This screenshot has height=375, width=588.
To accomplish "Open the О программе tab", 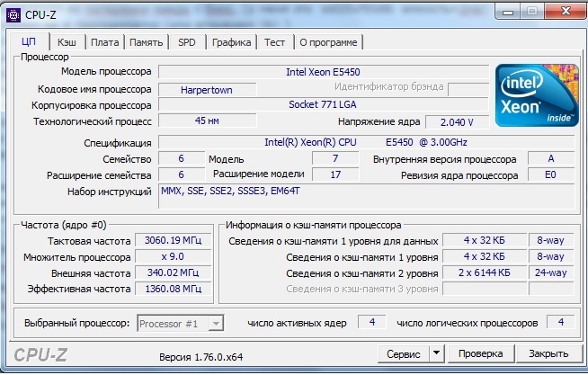I will [x=328, y=42].
